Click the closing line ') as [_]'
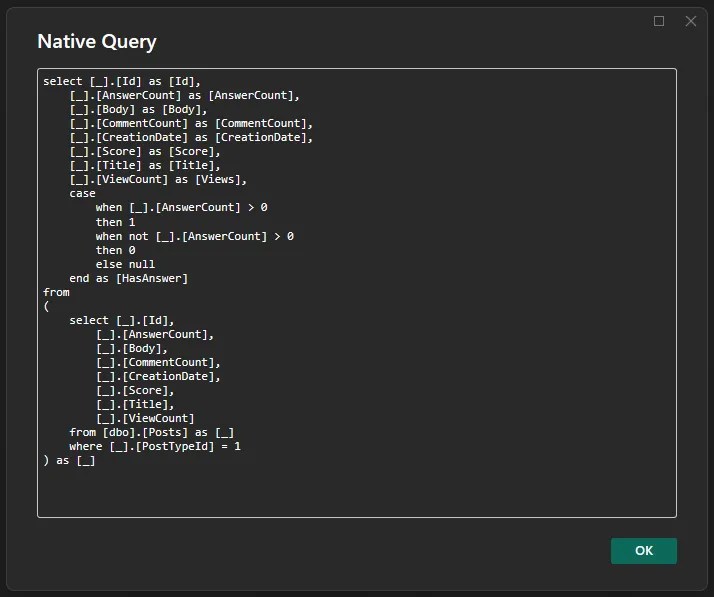Screen dimensions: 714x597 (x=69, y=461)
